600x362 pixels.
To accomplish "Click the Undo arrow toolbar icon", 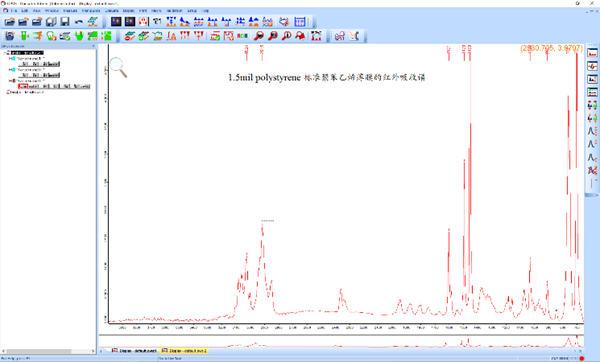I will [78, 21].
